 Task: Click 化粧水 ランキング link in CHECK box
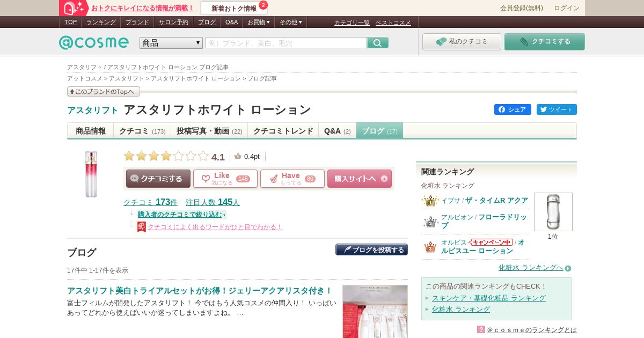461,310
